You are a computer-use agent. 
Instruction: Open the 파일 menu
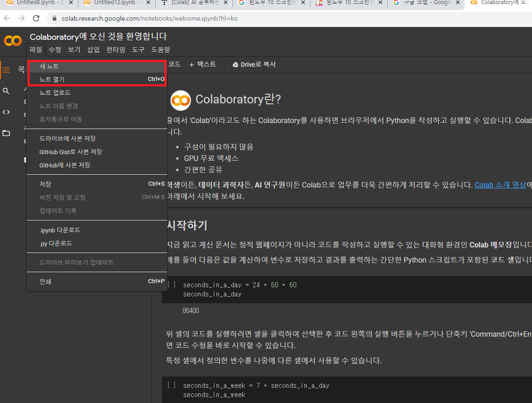pos(36,49)
